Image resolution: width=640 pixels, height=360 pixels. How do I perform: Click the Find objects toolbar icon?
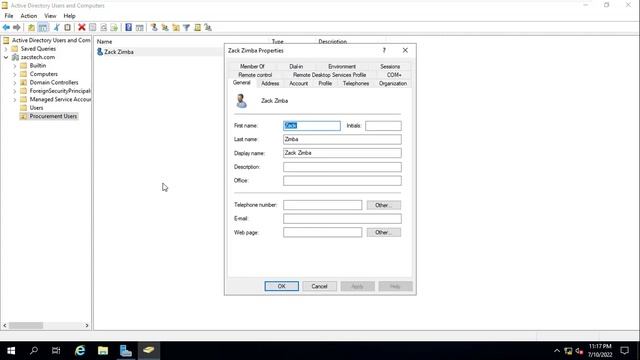tap(198, 27)
